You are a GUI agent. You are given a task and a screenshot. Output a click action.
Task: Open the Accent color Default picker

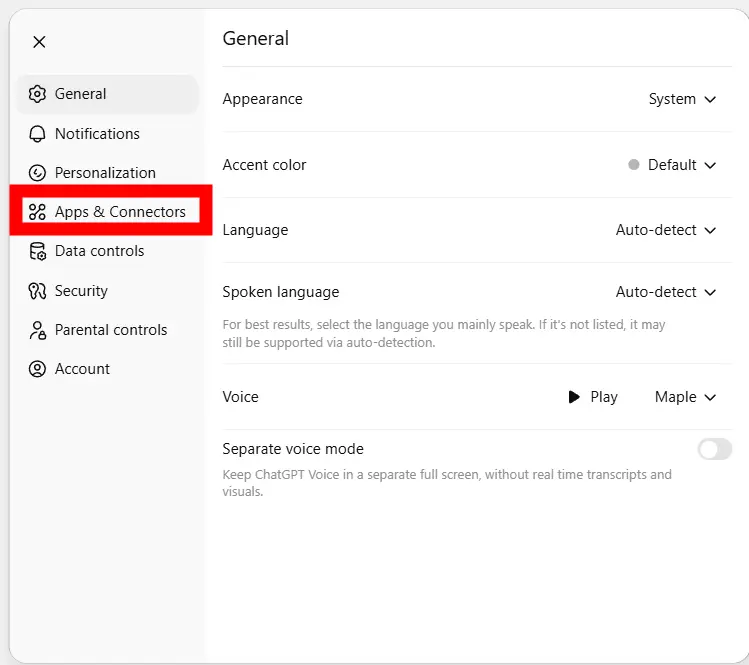click(673, 165)
